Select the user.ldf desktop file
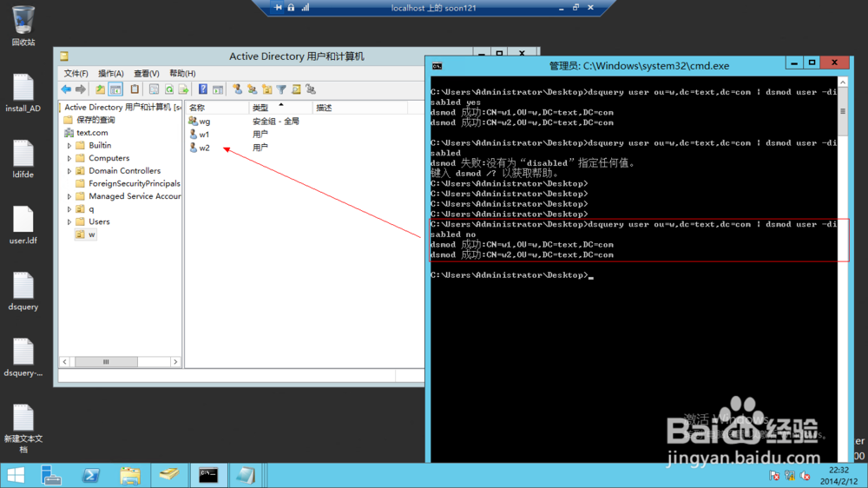Viewport: 868px width, 488px height. click(23, 225)
